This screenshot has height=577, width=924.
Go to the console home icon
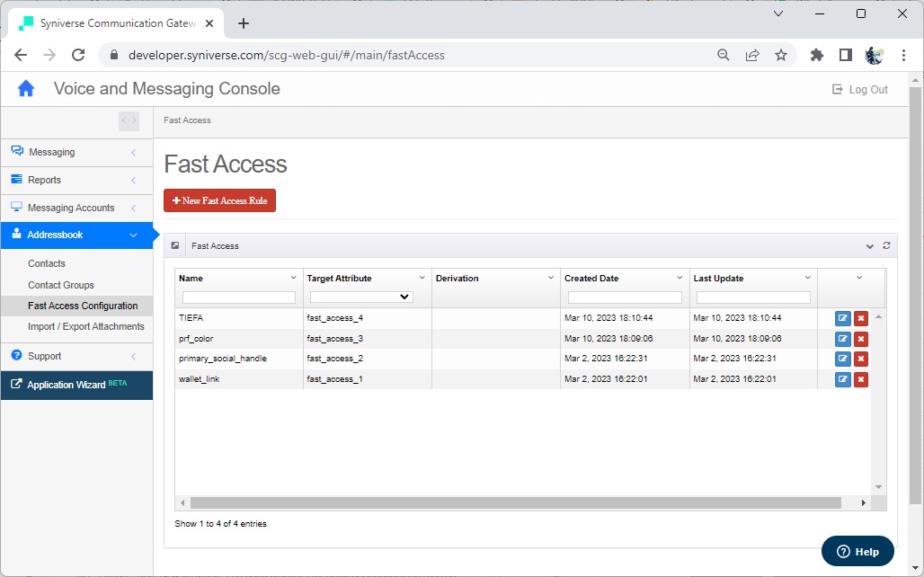26,88
